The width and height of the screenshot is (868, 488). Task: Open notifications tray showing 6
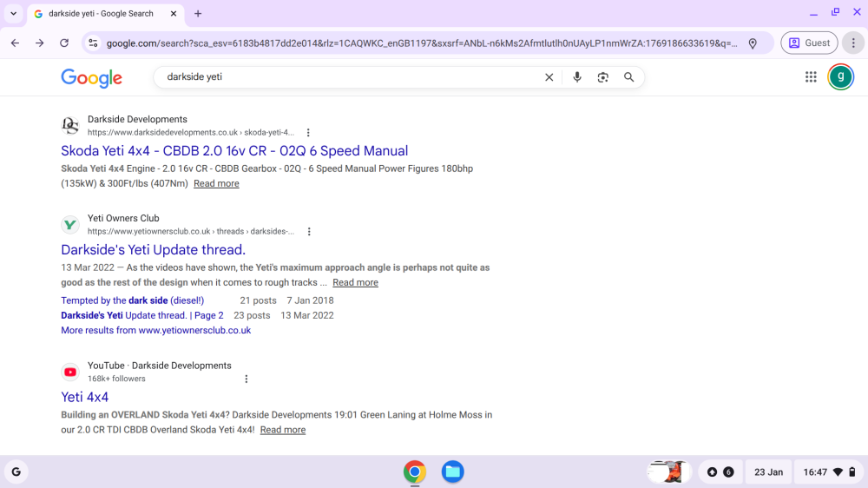click(720, 472)
